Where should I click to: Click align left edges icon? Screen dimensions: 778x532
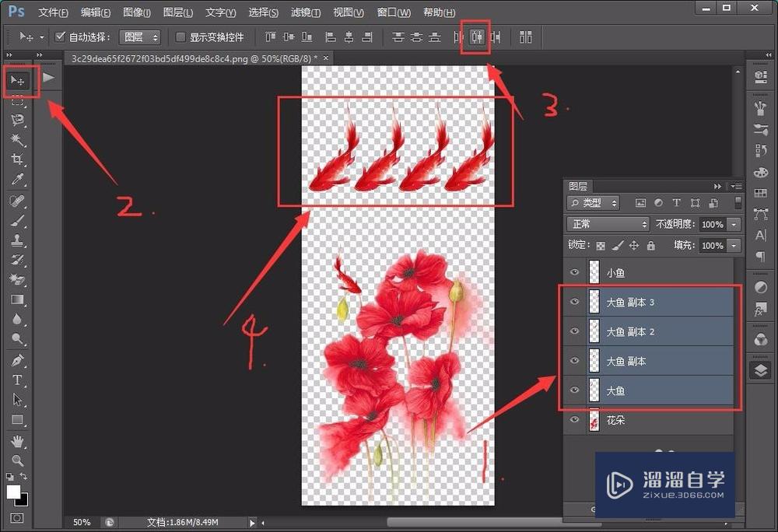point(330,37)
